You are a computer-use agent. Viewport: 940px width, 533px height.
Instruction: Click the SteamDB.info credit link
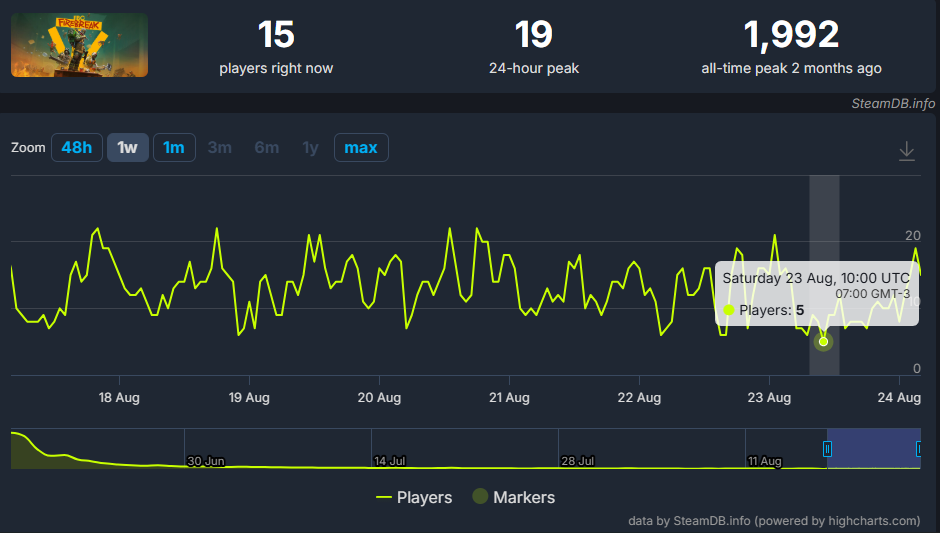tap(893, 103)
